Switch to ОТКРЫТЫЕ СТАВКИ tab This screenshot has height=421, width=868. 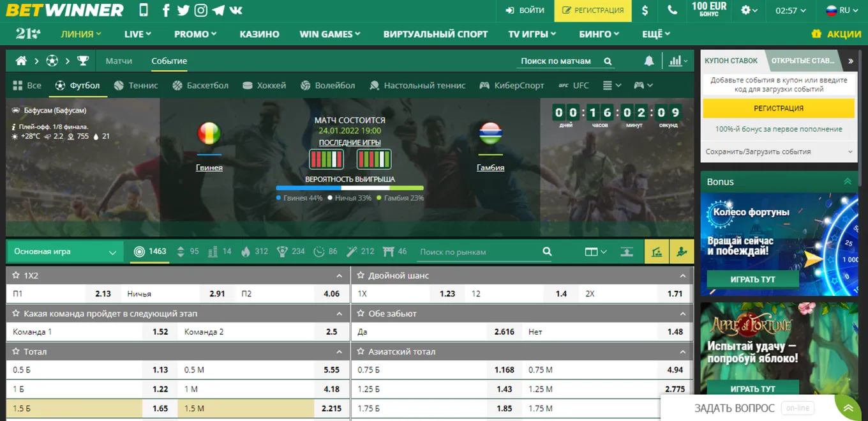(x=802, y=61)
